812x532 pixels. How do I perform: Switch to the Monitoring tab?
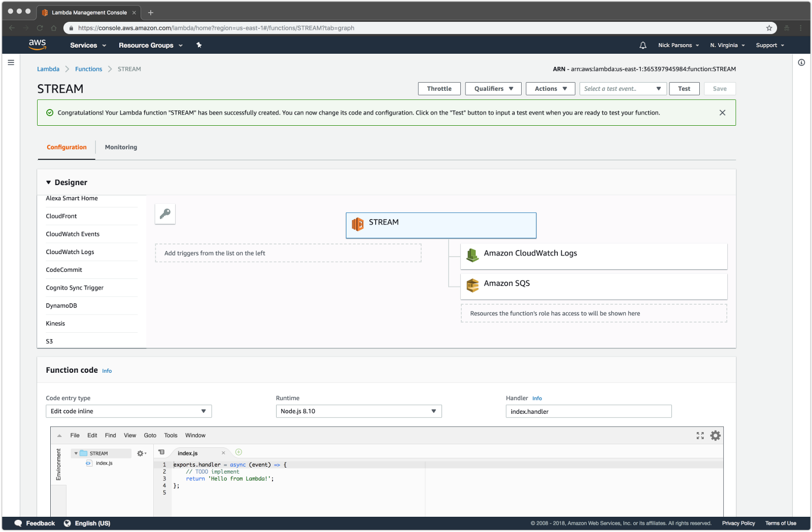click(121, 147)
